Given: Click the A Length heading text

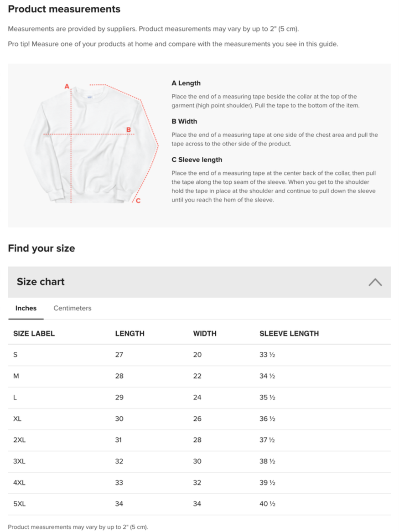Looking at the screenshot, I should click(186, 83).
